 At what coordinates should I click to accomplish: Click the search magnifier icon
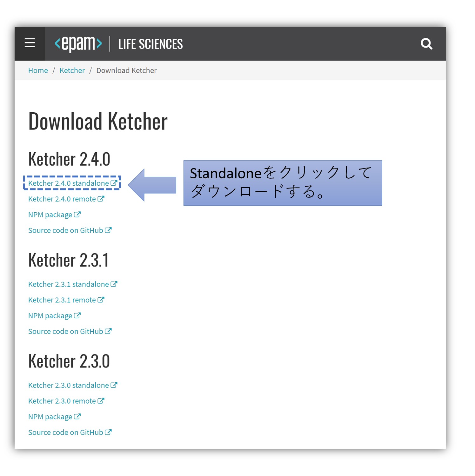[427, 44]
